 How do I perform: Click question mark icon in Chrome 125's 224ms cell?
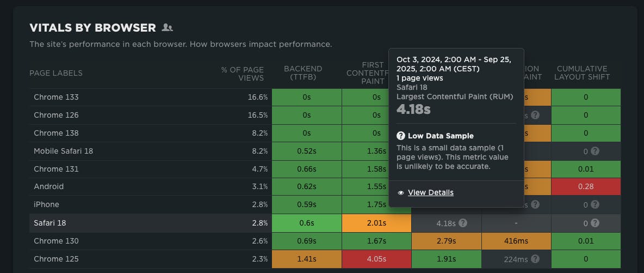pyautogui.click(x=535, y=259)
